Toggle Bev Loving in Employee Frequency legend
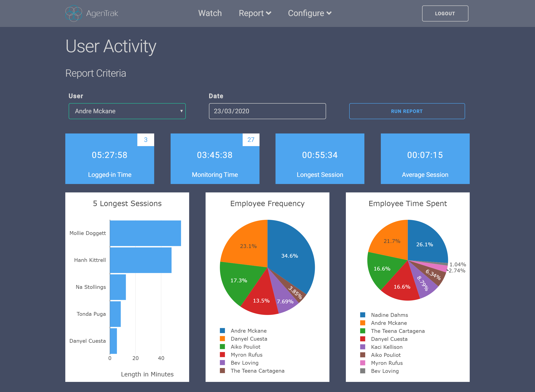 click(244, 363)
